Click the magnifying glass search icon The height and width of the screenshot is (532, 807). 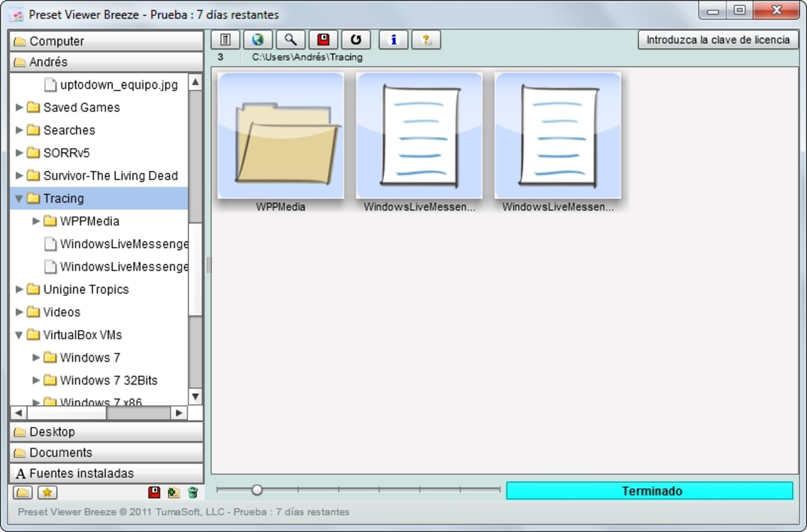(291, 40)
